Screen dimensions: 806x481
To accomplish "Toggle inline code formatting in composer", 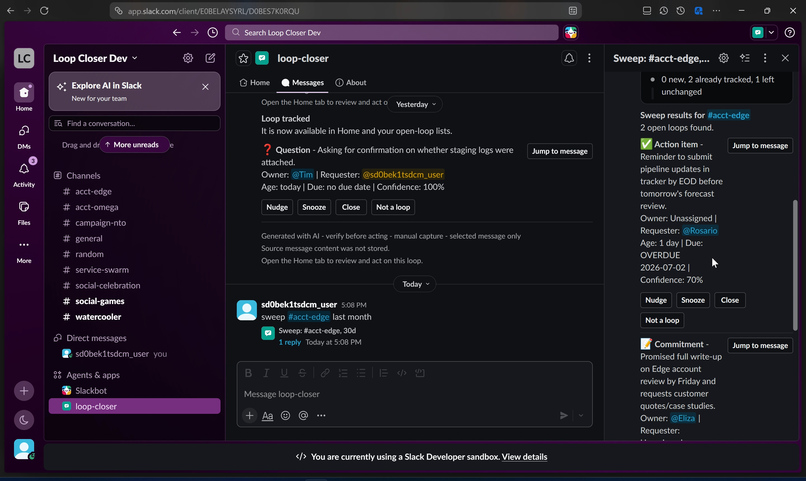I will [402, 373].
